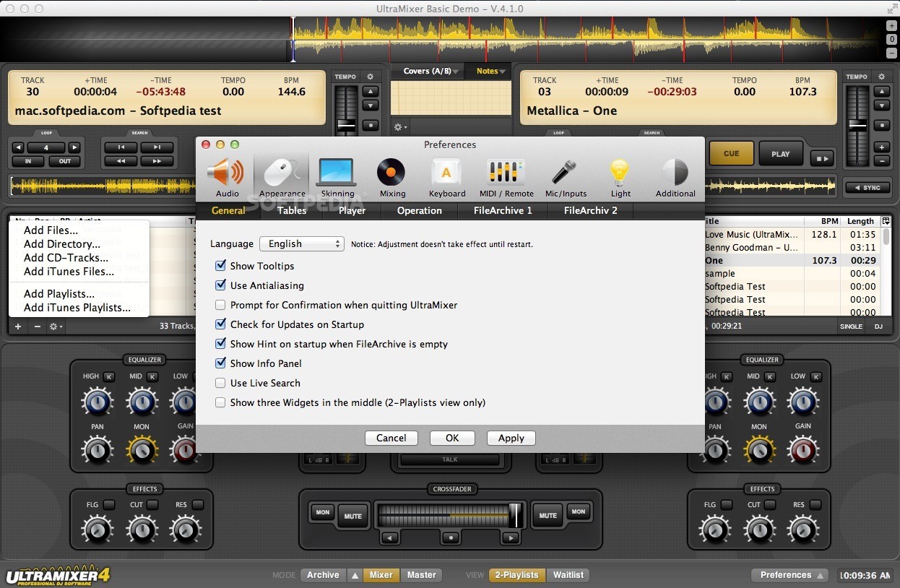The image size is (900, 588).
Task: Click the OK button
Action: [452, 438]
